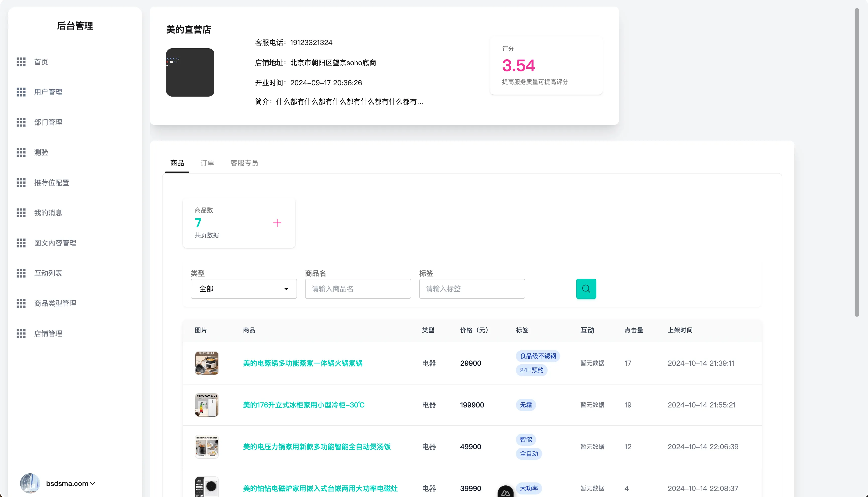
Task: Open the 类型 dropdown showing 全部
Action: [243, 288]
